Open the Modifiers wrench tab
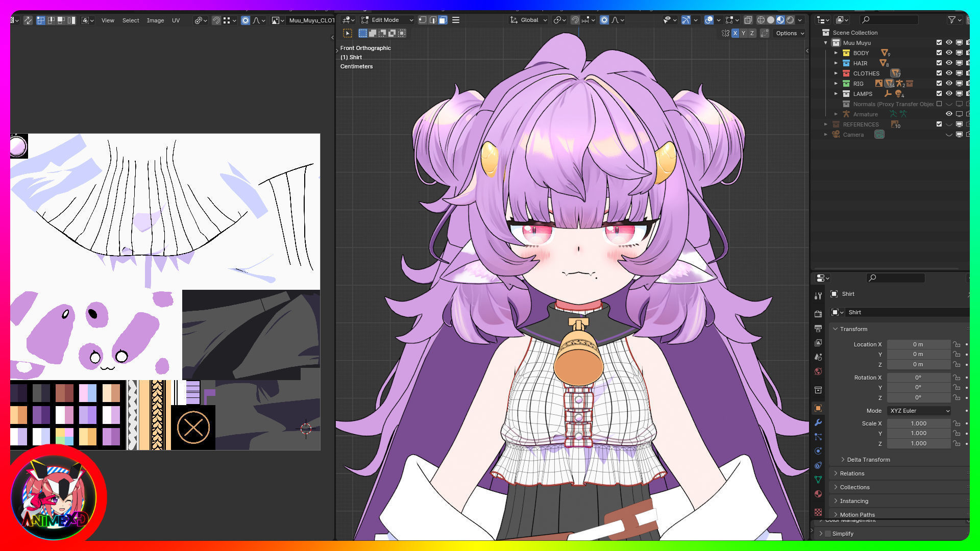This screenshot has height=551, width=980. [x=818, y=422]
